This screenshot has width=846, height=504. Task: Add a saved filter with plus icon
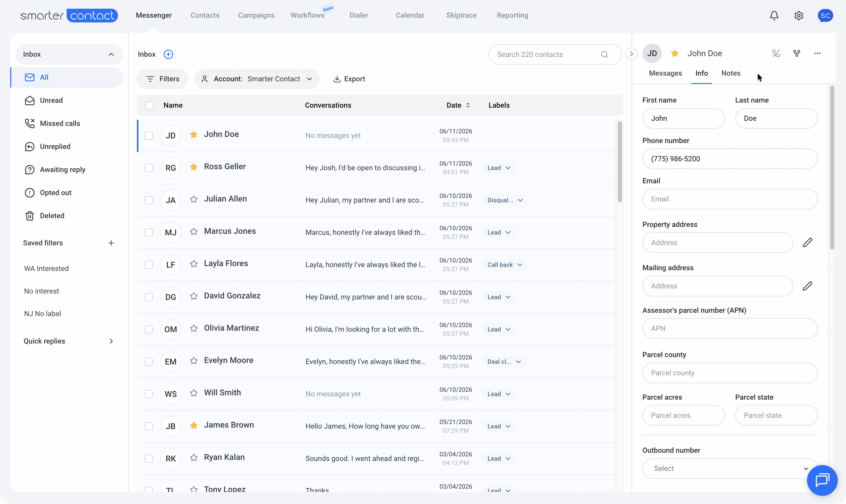click(111, 243)
